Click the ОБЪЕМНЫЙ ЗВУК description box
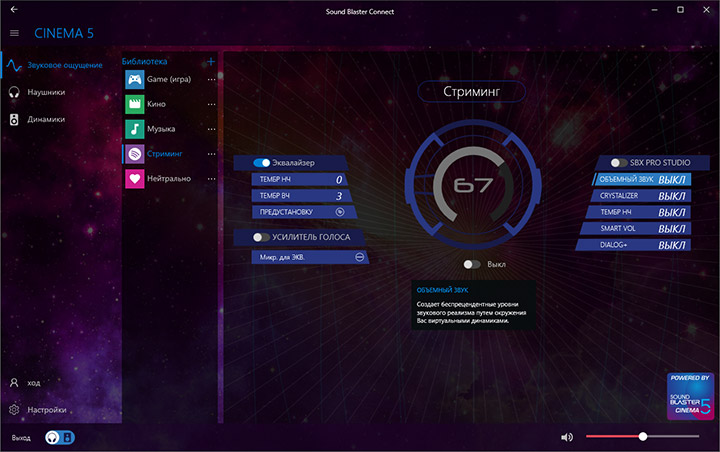Viewport: 720px width, 452px height. pyautogui.click(x=473, y=305)
